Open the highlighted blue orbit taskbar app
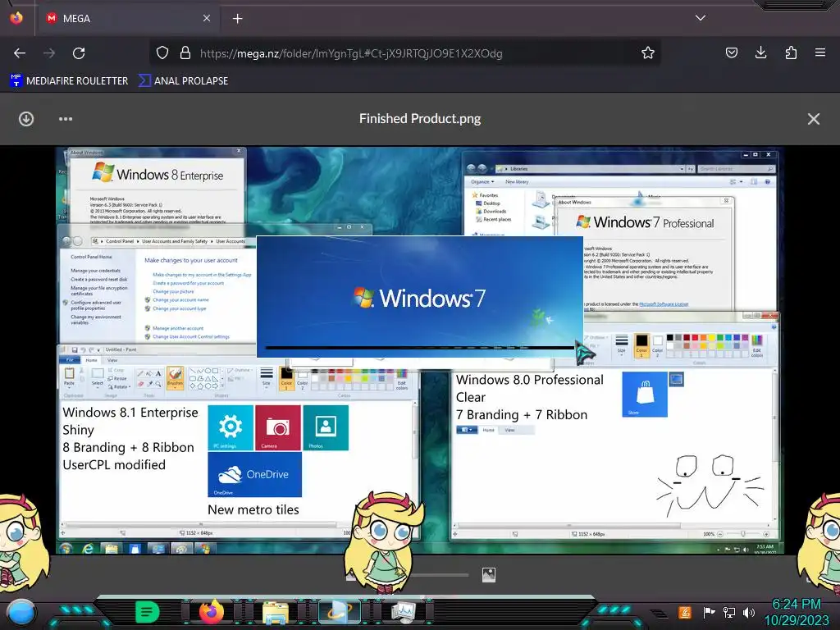 coord(340,612)
